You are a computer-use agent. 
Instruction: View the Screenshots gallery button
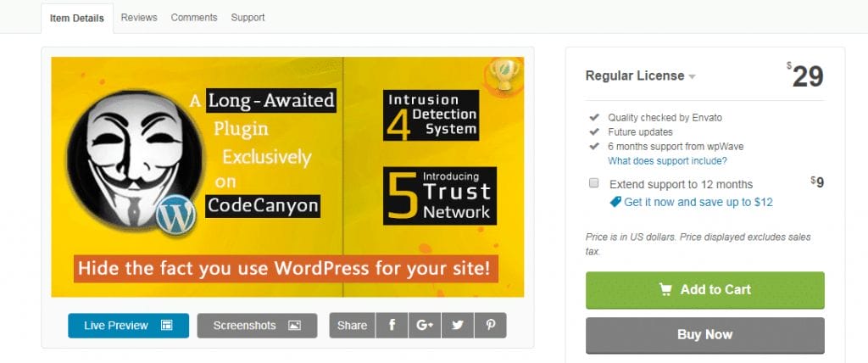(257, 326)
